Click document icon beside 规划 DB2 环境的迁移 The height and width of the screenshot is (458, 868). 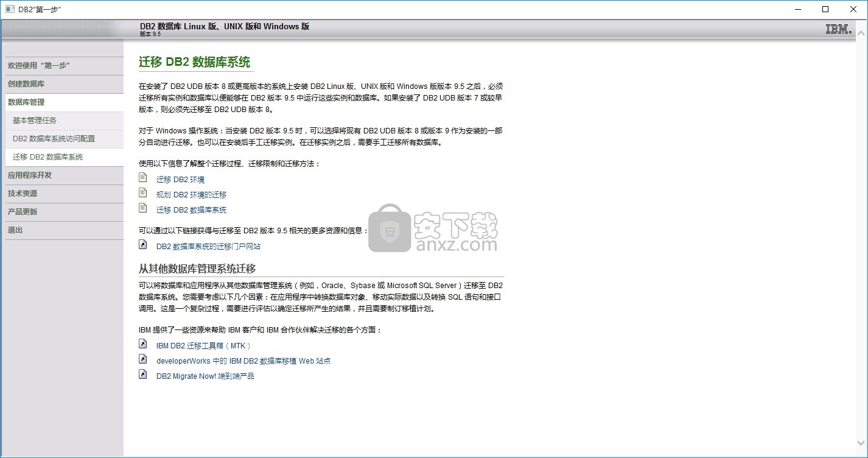[x=143, y=193]
